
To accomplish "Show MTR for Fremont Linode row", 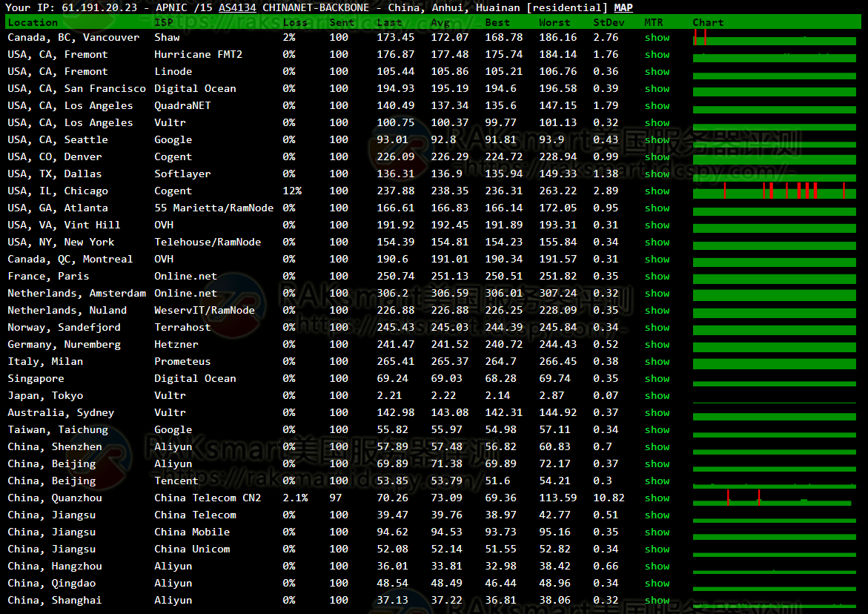I will [x=657, y=72].
